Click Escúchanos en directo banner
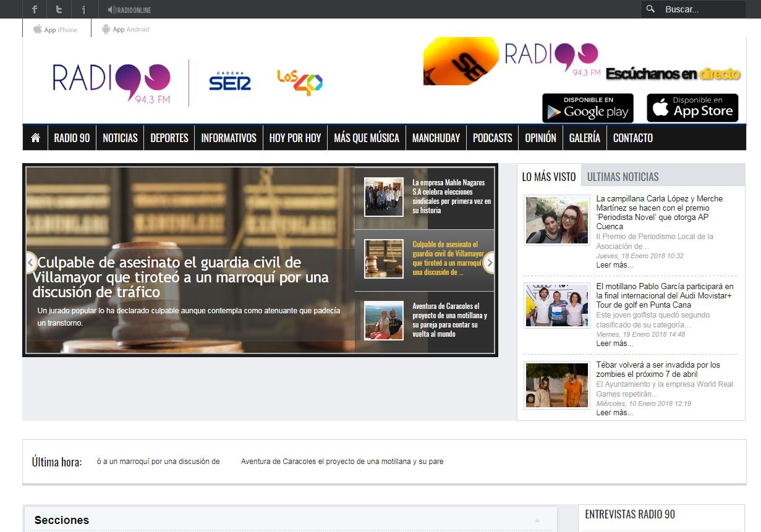 coord(673,74)
